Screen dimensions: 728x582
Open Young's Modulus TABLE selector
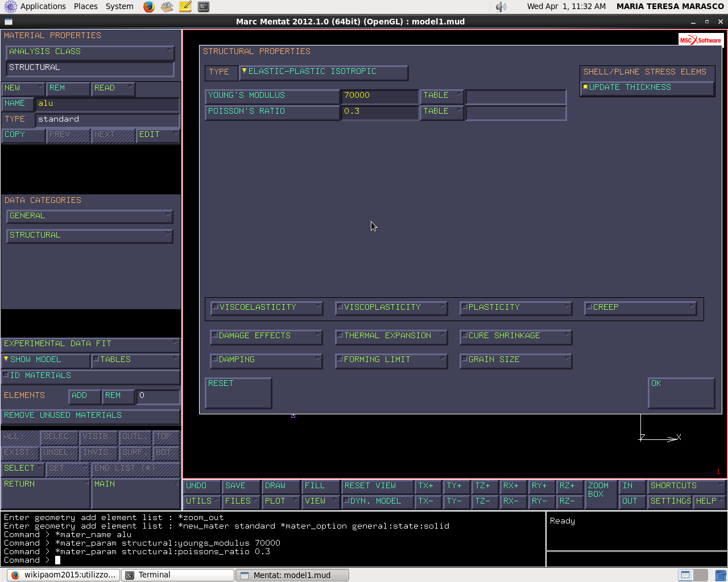(x=441, y=96)
